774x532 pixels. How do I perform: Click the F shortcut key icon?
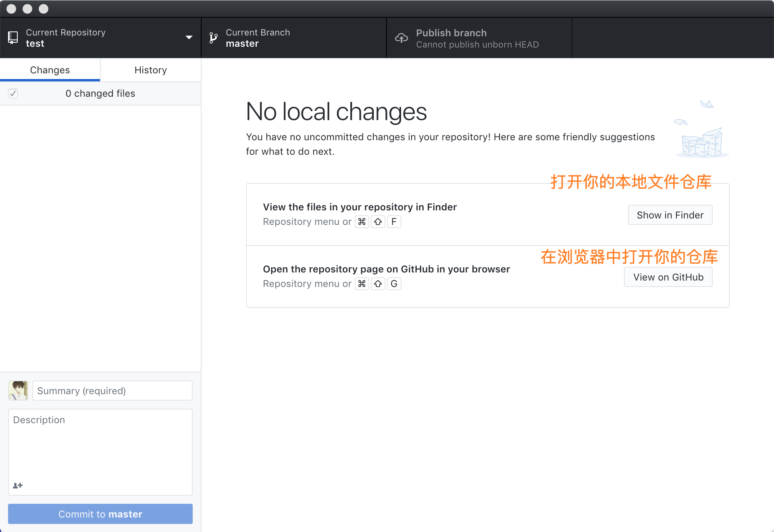(x=394, y=222)
